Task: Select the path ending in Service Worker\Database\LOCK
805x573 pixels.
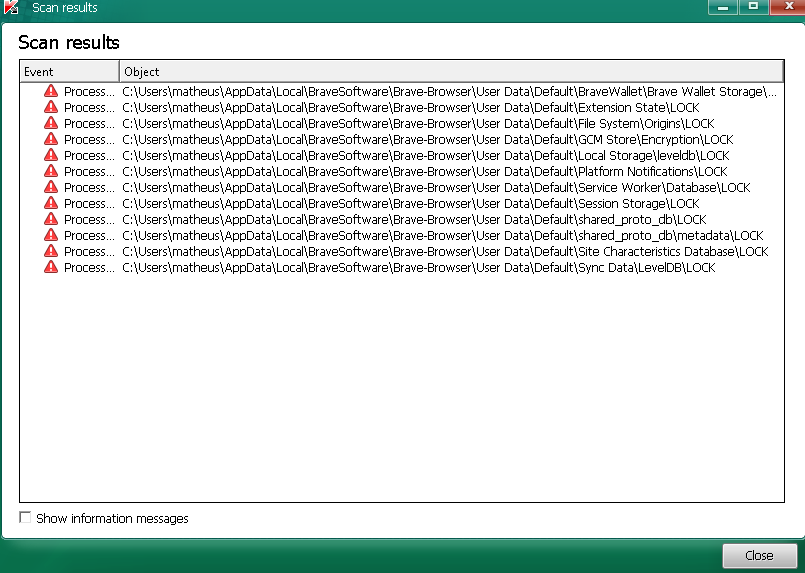Action: click(436, 187)
